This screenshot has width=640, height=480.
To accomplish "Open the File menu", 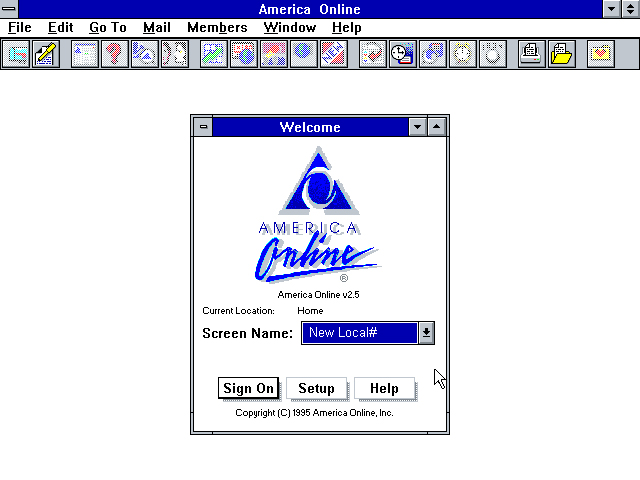I will click(20, 27).
